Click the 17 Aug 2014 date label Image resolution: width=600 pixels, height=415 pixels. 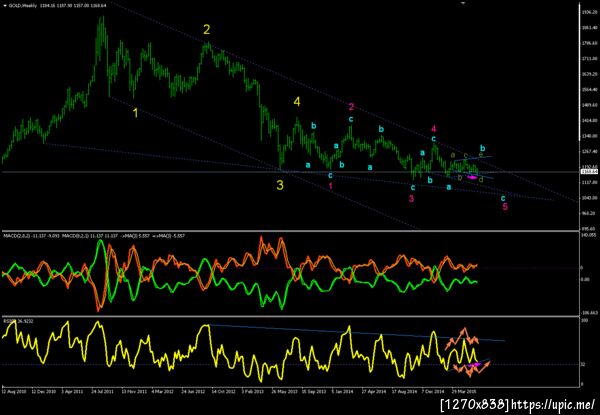(404, 392)
